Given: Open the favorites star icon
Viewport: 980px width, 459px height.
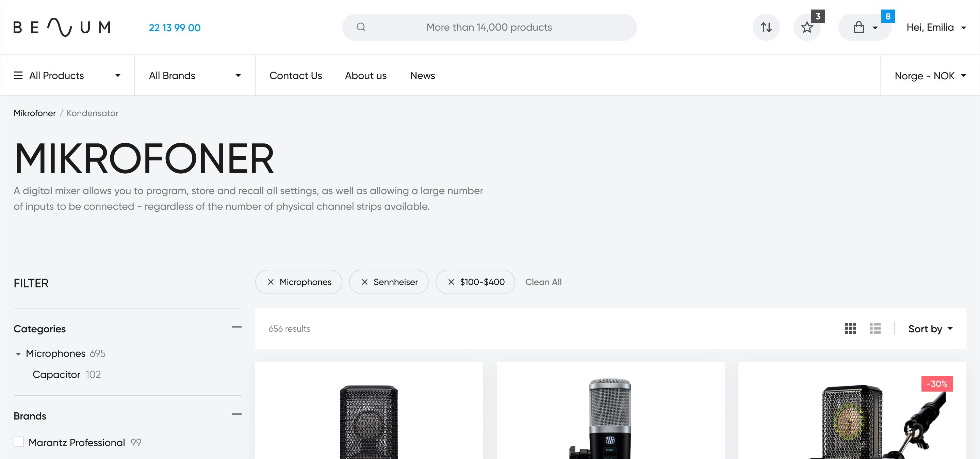Looking at the screenshot, I should pos(806,27).
